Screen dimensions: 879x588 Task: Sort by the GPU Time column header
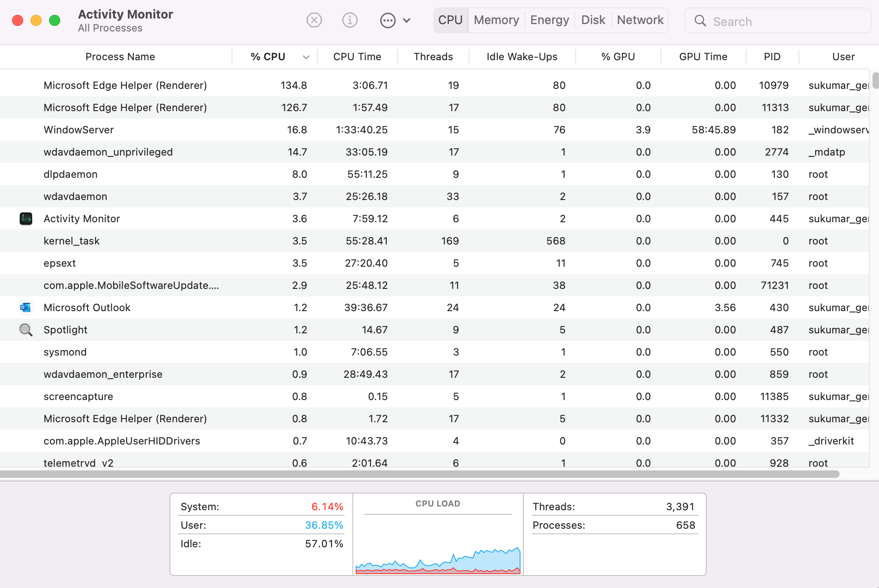(703, 56)
